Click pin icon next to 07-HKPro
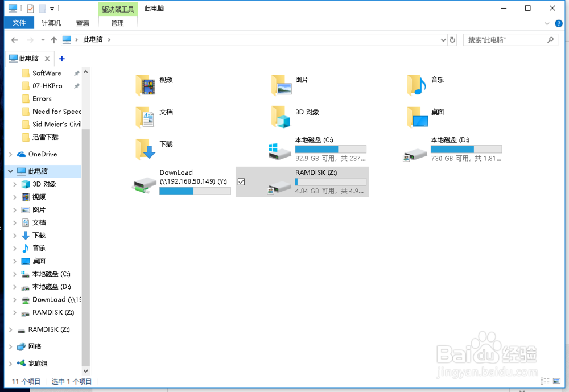This screenshot has height=392, width=569. (77, 86)
